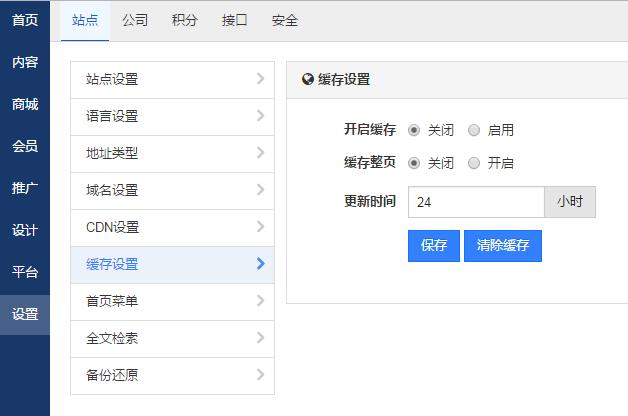Image resolution: width=628 pixels, height=416 pixels.
Task: Open the 地址类型 menu item
Action: (x=173, y=153)
